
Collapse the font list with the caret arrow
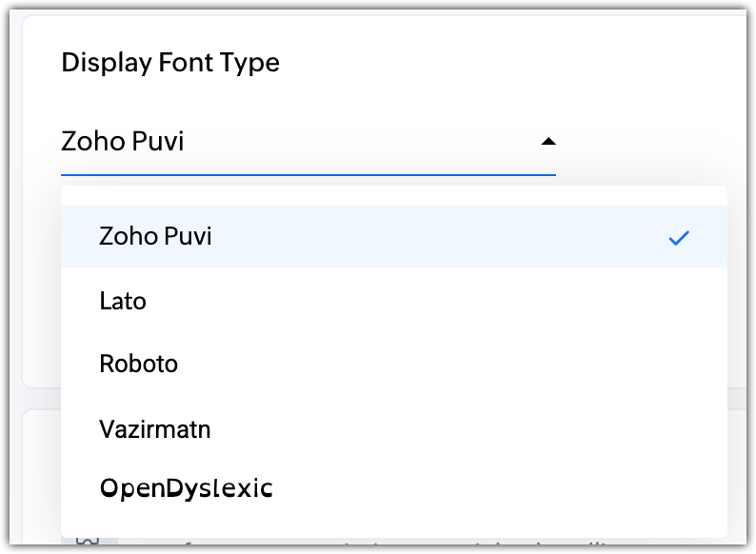[x=547, y=142]
